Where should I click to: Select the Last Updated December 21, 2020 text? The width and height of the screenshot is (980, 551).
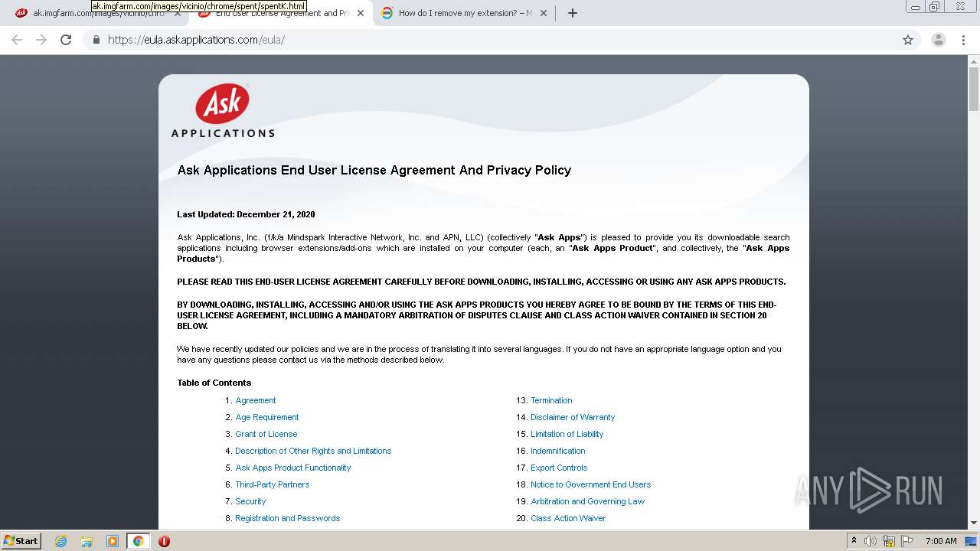[246, 214]
